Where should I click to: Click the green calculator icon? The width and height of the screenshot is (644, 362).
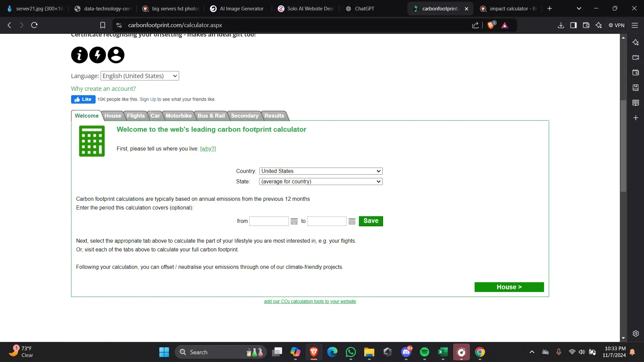(x=92, y=141)
